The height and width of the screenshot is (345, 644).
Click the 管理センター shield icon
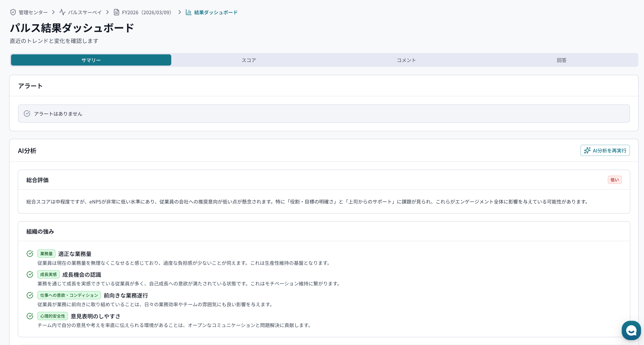pos(13,12)
